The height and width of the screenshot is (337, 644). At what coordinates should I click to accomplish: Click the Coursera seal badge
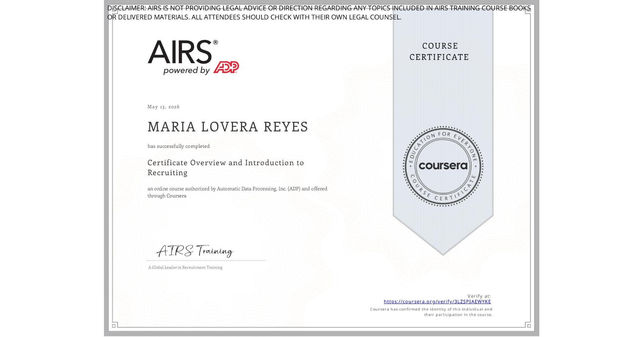[443, 166]
